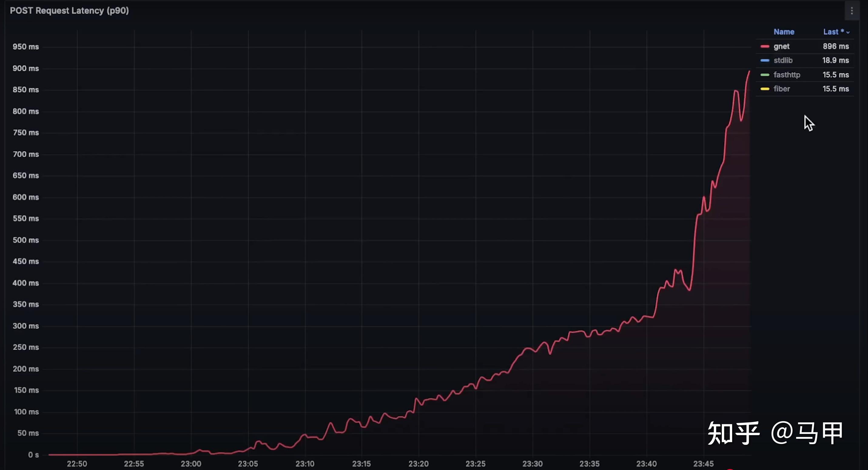Click the 896 ms value for gnet

pyautogui.click(x=836, y=46)
